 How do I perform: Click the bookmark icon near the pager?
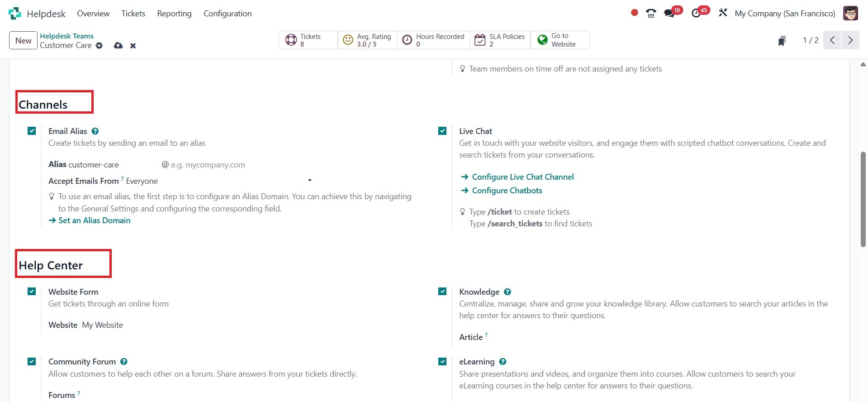click(x=782, y=41)
